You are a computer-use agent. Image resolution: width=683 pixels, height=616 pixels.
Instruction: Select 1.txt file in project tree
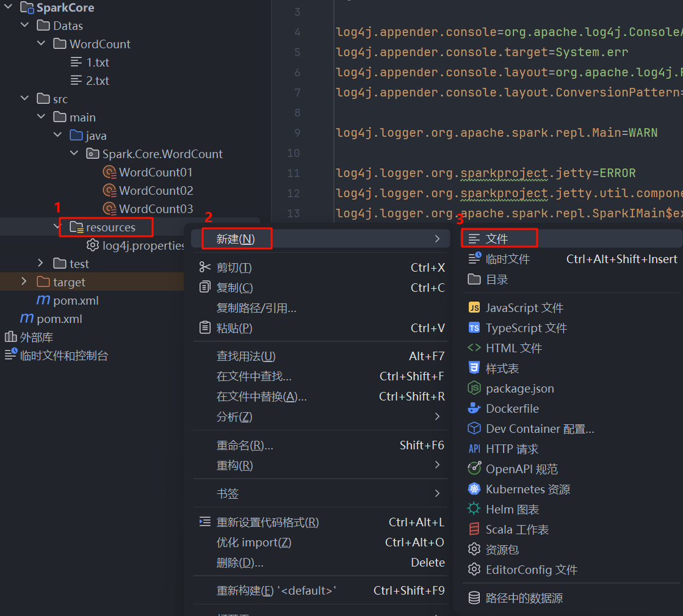click(98, 62)
